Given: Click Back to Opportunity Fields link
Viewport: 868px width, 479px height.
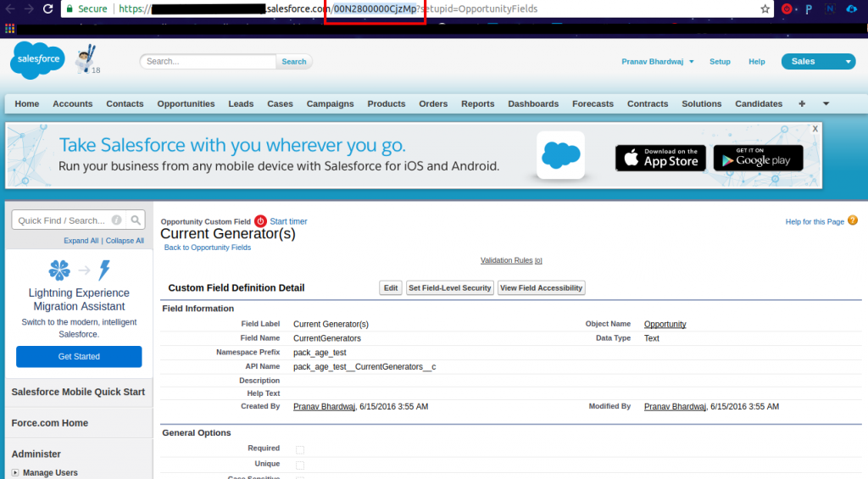Looking at the screenshot, I should 207,248.
